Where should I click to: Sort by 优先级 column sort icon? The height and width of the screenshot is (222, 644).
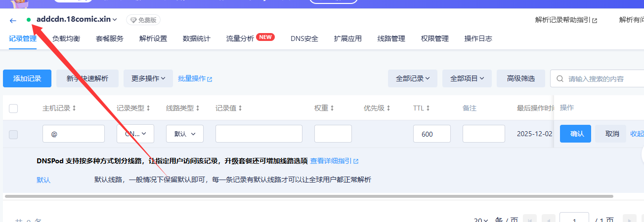coord(388,108)
